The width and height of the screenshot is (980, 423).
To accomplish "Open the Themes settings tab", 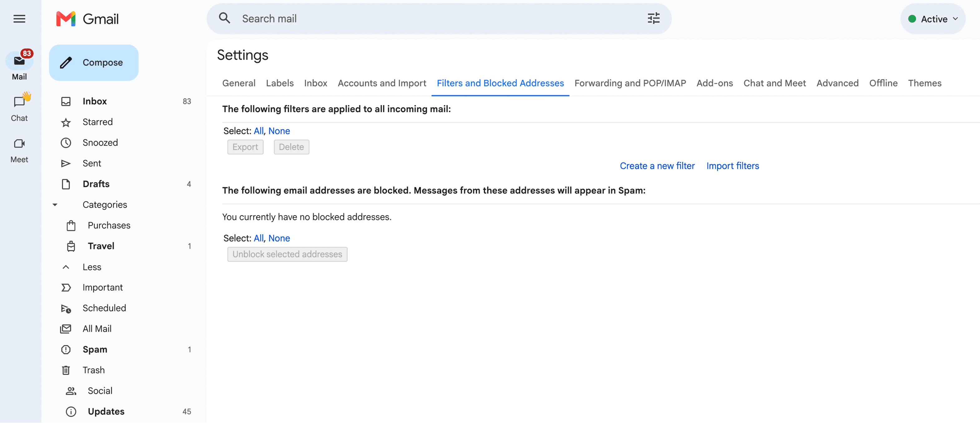I will click(924, 83).
